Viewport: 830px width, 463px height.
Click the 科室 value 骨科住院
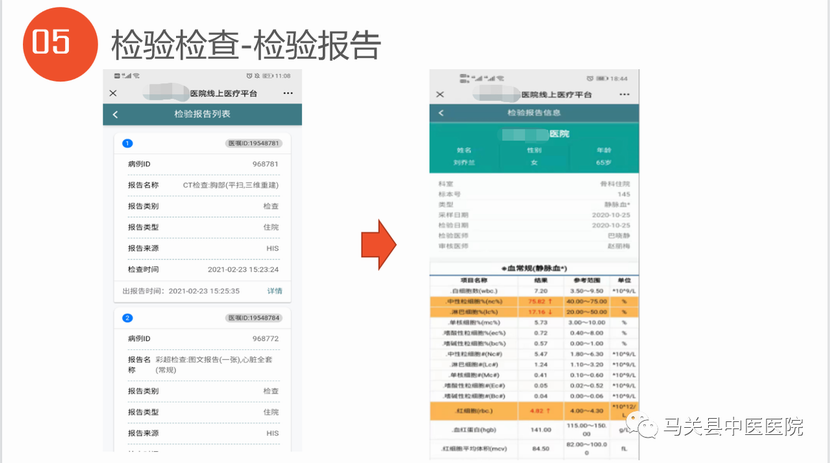tap(615, 184)
